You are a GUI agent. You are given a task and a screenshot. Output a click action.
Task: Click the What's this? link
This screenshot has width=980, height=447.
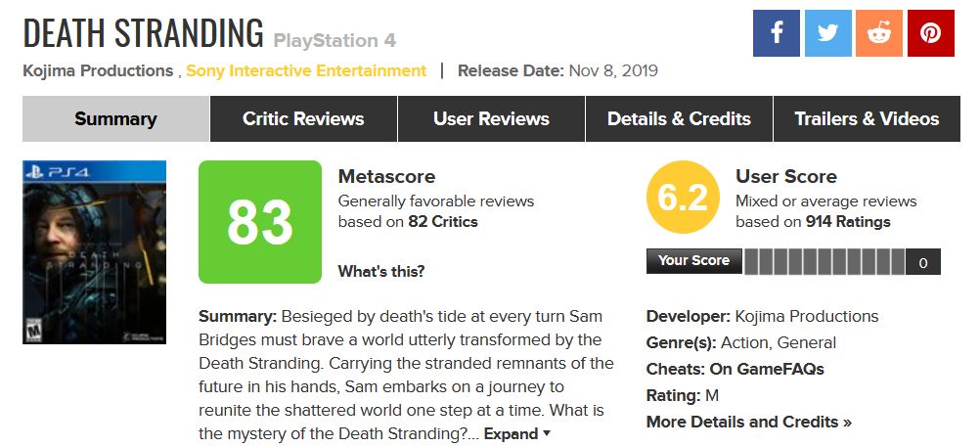pyautogui.click(x=381, y=271)
